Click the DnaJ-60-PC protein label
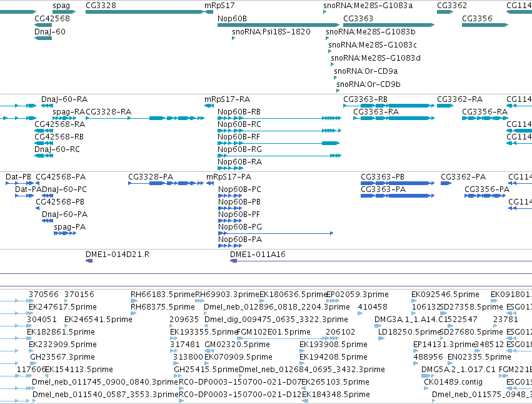The image size is (532, 404). pyautogui.click(x=64, y=189)
